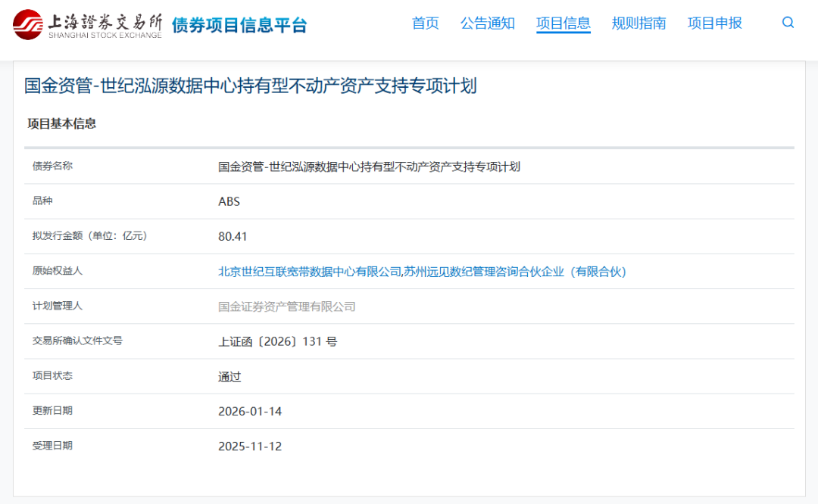Select 首页 in the navigation menu
The image size is (818, 504).
(x=425, y=23)
